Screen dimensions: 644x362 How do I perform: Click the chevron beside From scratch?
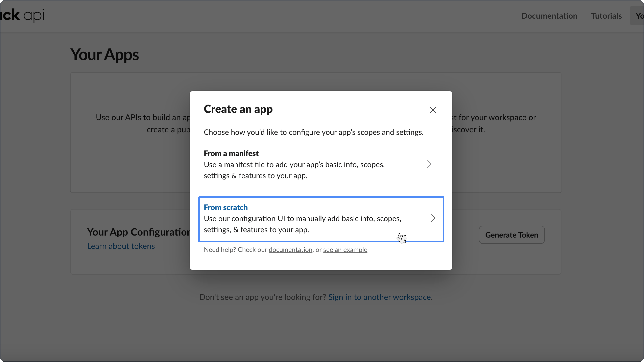coord(433,218)
